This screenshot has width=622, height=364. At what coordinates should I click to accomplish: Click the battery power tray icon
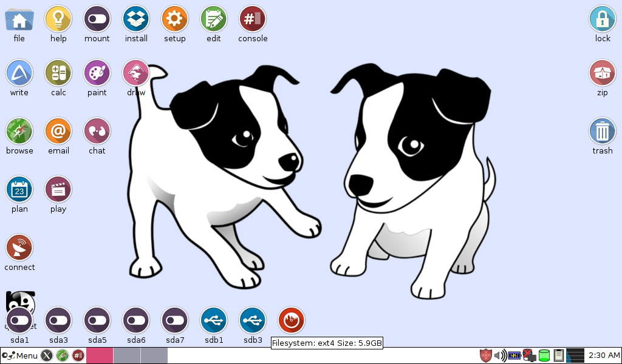click(514, 356)
